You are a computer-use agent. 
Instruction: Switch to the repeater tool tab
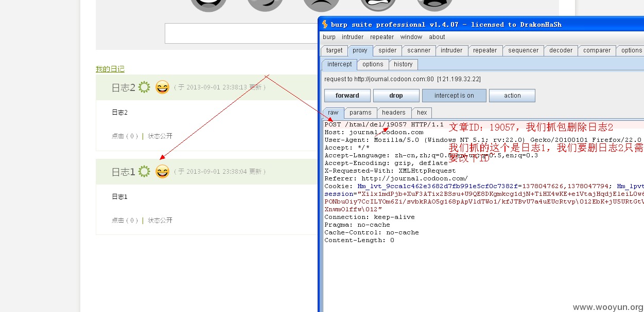tap(485, 50)
